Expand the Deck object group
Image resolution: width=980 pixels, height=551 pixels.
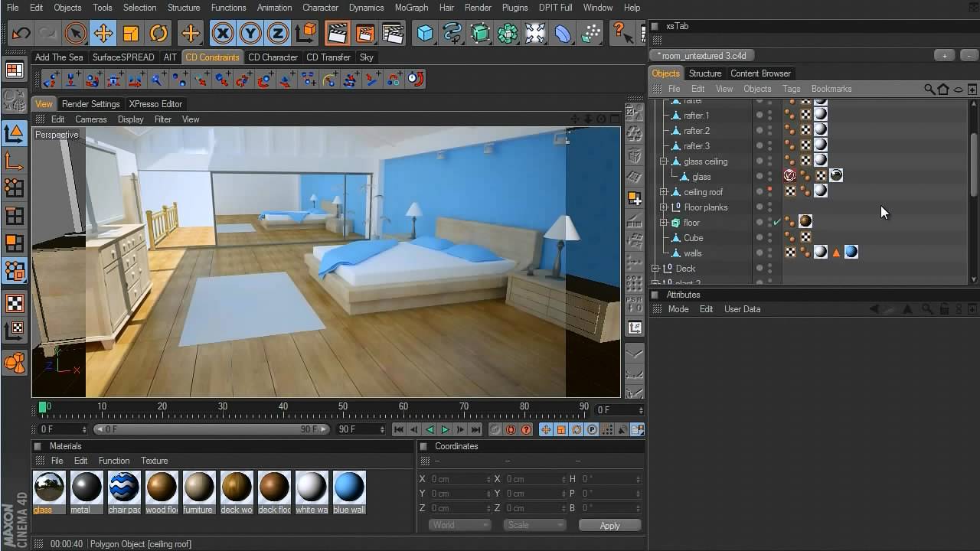[x=655, y=269]
